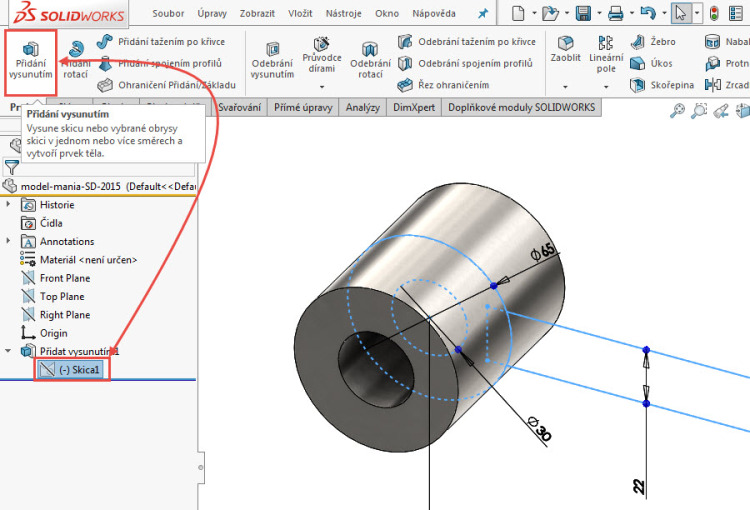
Task: Expand the Open file dropdown arrow
Action: [x=567, y=13]
